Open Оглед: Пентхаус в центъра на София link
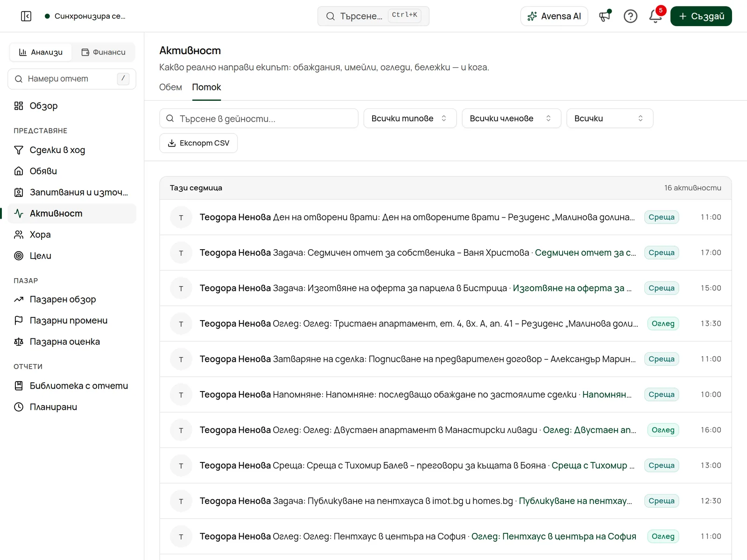Image resolution: width=747 pixels, height=560 pixels. tap(554, 537)
